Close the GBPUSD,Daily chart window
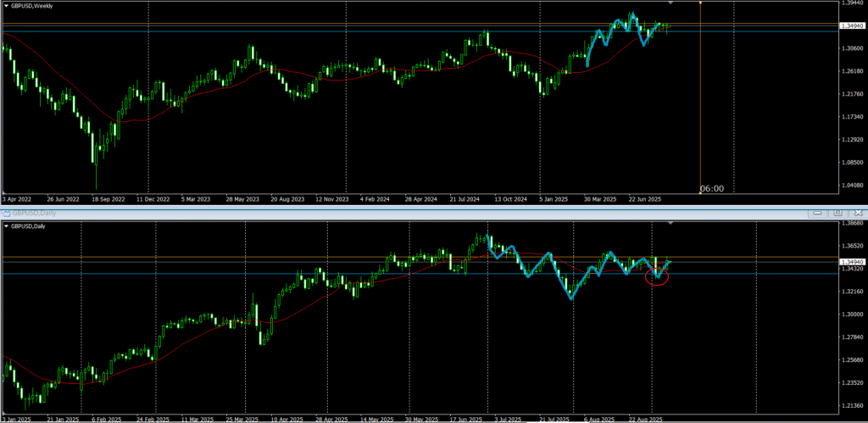The width and height of the screenshot is (868, 423). [x=858, y=213]
